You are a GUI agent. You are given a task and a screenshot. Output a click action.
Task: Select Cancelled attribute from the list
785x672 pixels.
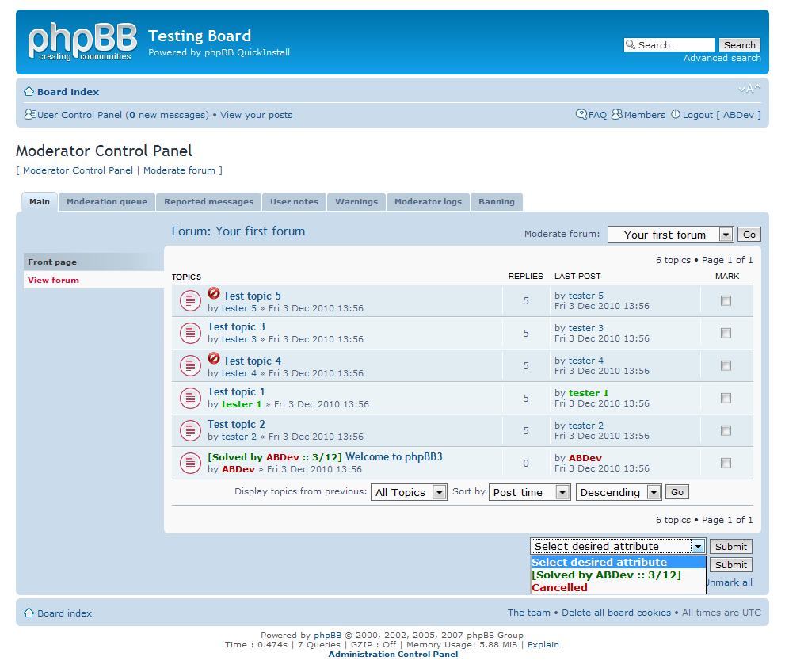(x=560, y=588)
